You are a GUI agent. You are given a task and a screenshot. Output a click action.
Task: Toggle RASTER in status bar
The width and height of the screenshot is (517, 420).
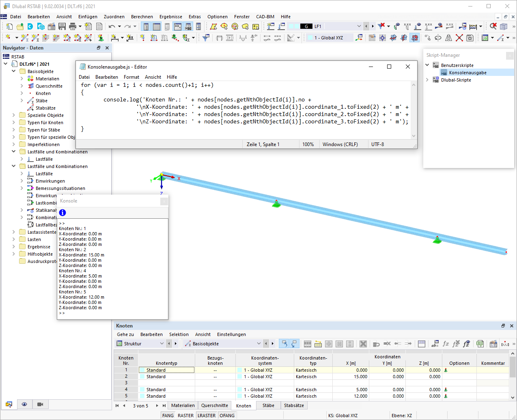[185, 416]
